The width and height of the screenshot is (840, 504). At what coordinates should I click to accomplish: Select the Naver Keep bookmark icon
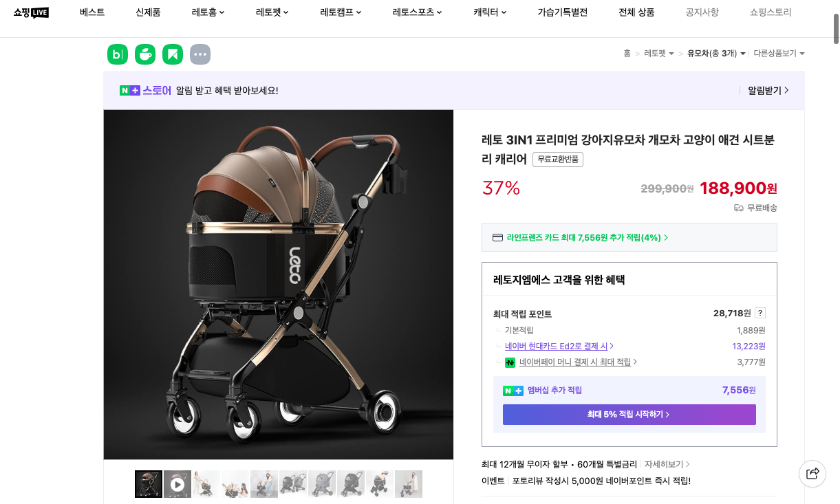[172, 54]
